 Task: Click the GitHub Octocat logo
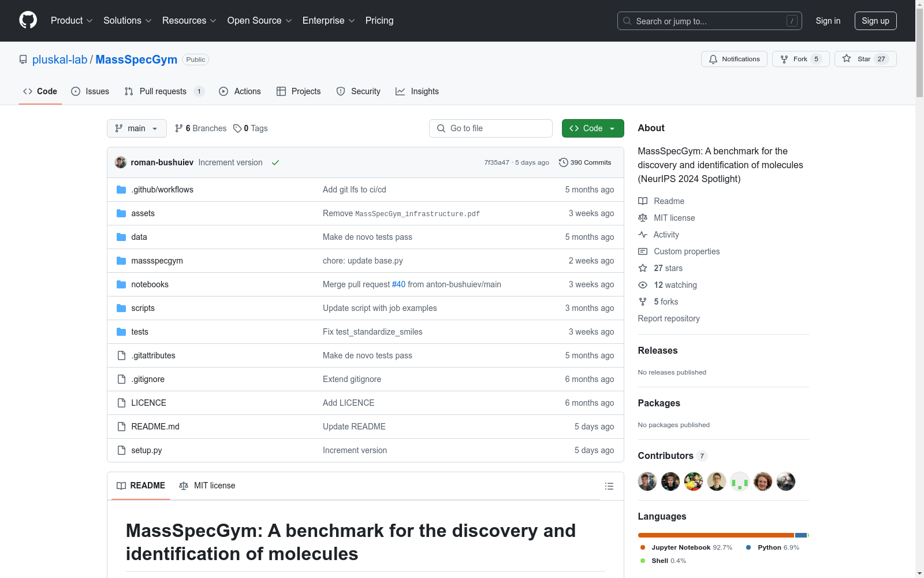point(28,20)
